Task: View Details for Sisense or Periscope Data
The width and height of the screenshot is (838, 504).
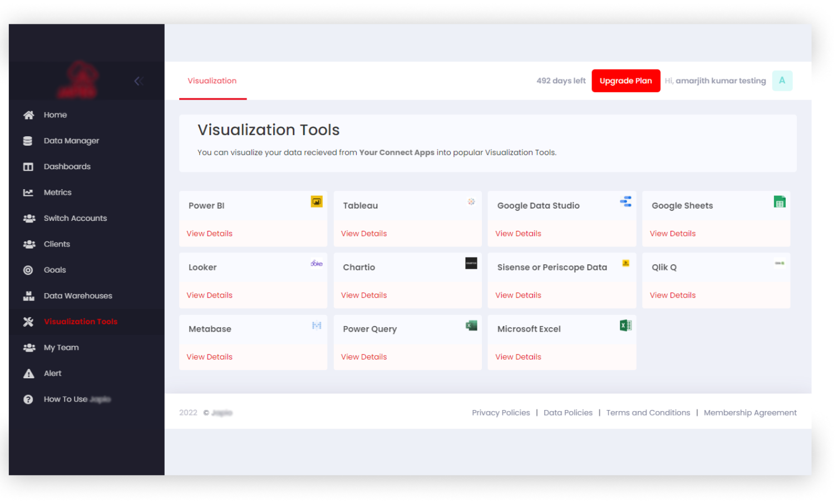Action: click(x=518, y=295)
